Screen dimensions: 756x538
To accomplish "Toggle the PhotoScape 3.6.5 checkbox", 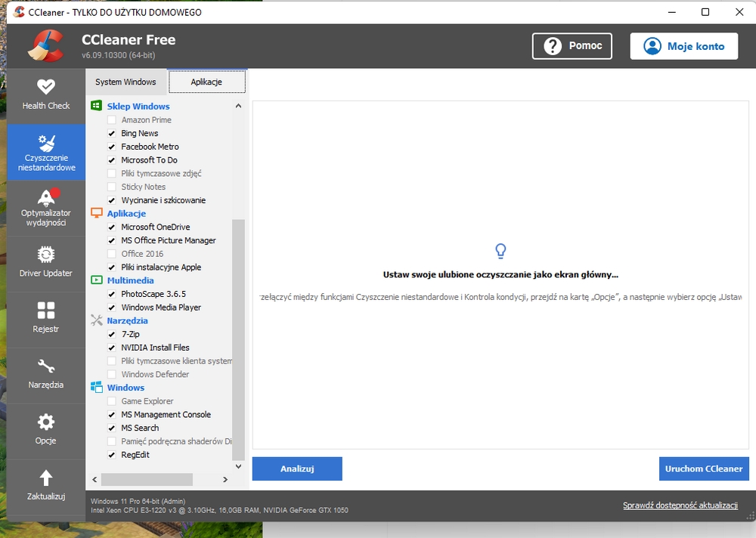I will pos(112,294).
